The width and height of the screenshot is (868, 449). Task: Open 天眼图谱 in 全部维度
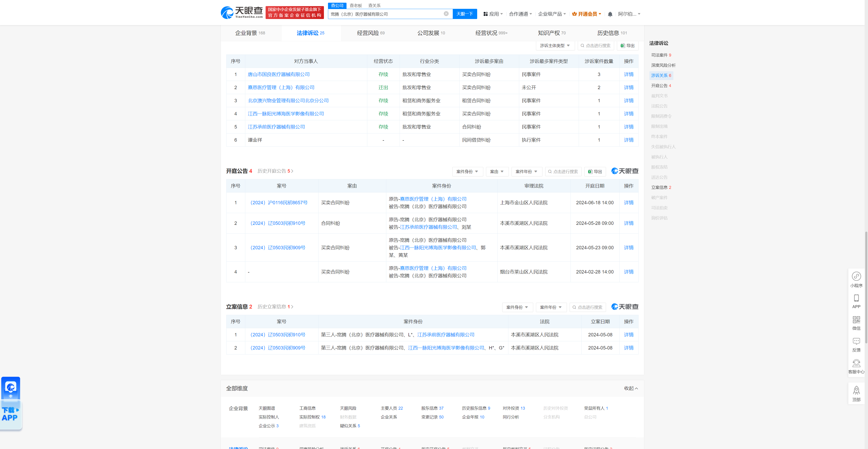click(267, 408)
